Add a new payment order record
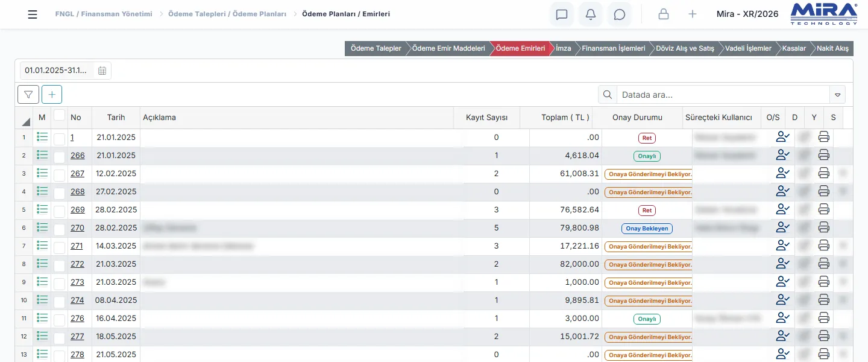868x362 pixels. point(52,94)
